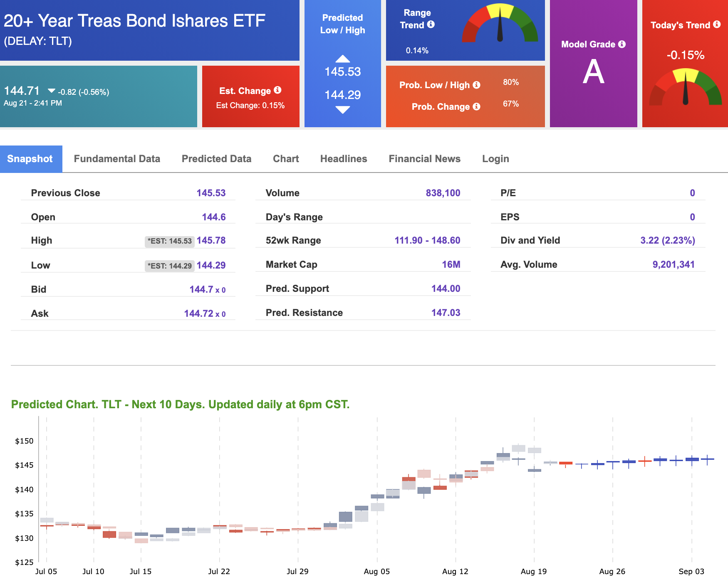Click the *EST: 144.29 badge in Low row

coord(170,266)
